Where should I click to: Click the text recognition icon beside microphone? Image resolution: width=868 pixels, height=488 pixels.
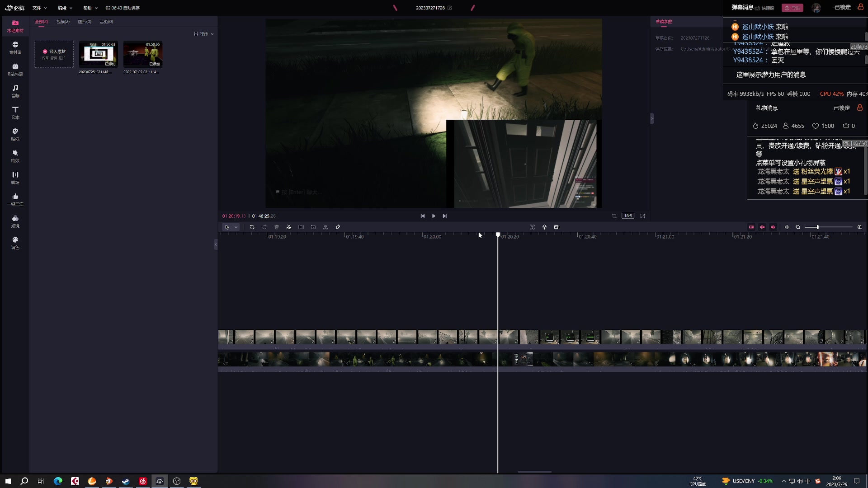pos(532,227)
